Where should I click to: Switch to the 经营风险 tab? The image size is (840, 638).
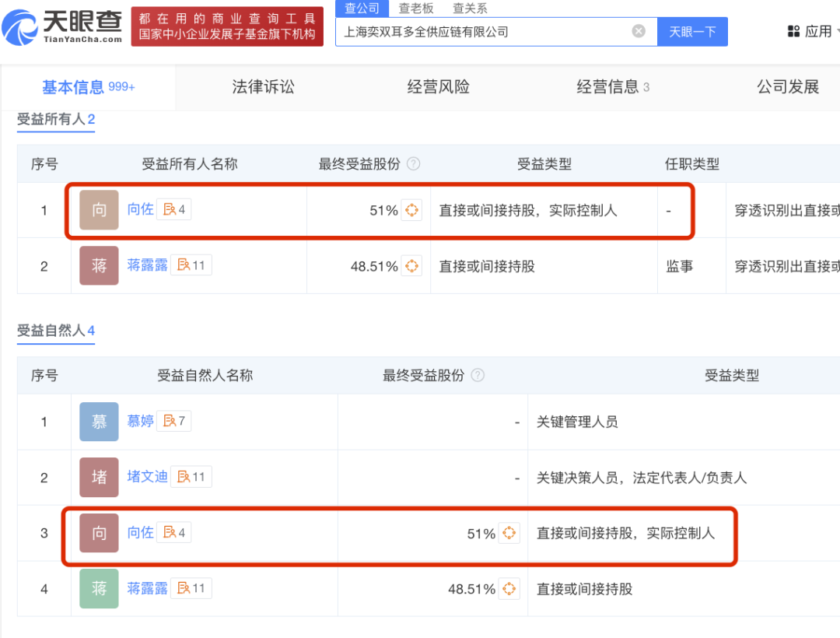[438, 87]
